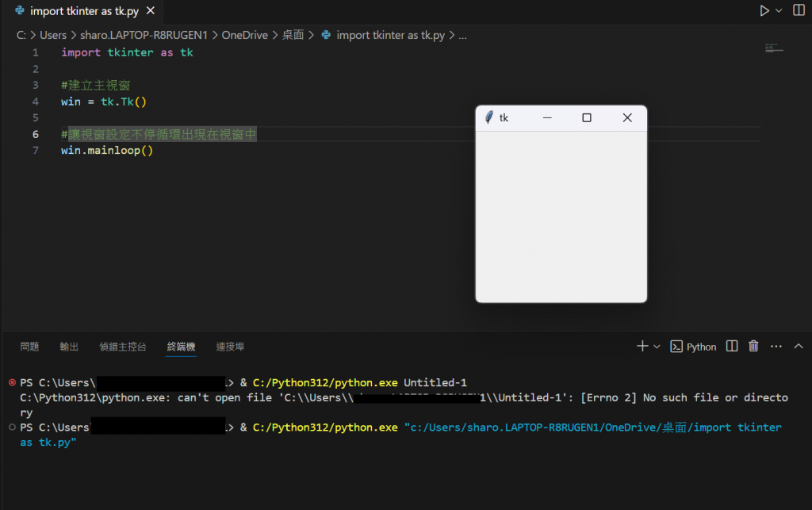Run the Python file with play icon
This screenshot has height=510, width=812.
[764, 10]
